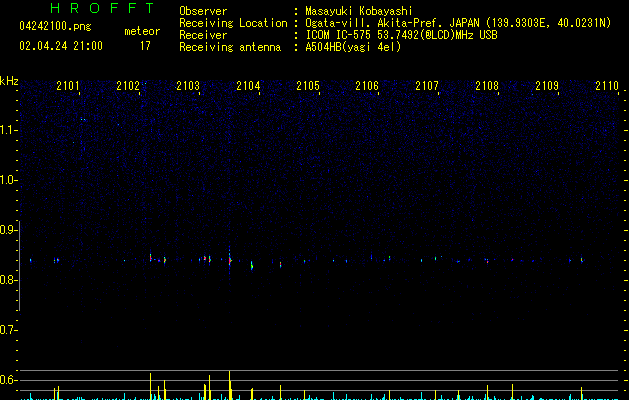Image resolution: width=629 pixels, height=400 pixels.
Task: Click the ICOM IC-575 53.7492 MHz receiver text
Action: click(x=402, y=35)
